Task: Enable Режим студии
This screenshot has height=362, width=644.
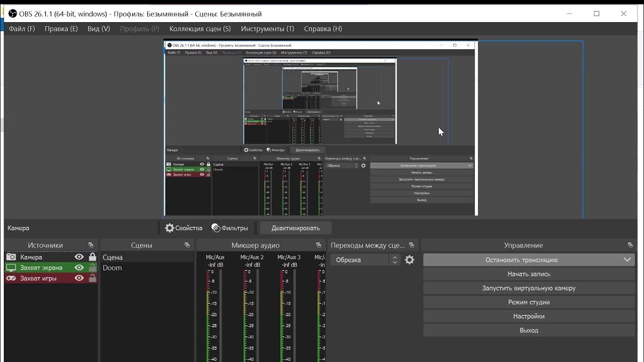Action: (529, 302)
